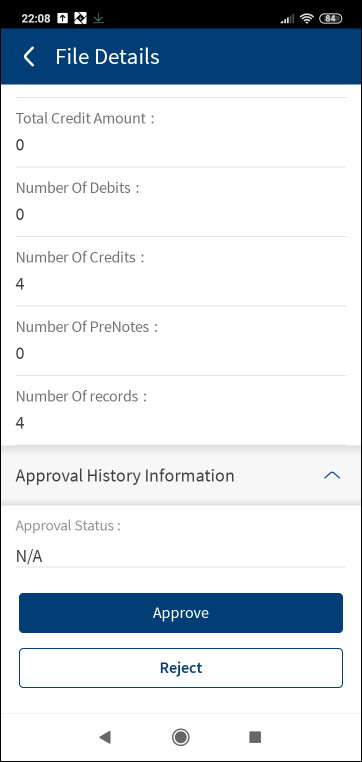Tap the Number Of PreNotes row
Viewport: 362px width, 762px height.
tap(181, 341)
